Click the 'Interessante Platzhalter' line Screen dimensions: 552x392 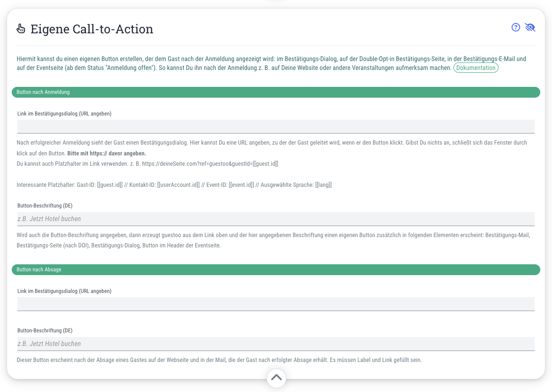174,185
